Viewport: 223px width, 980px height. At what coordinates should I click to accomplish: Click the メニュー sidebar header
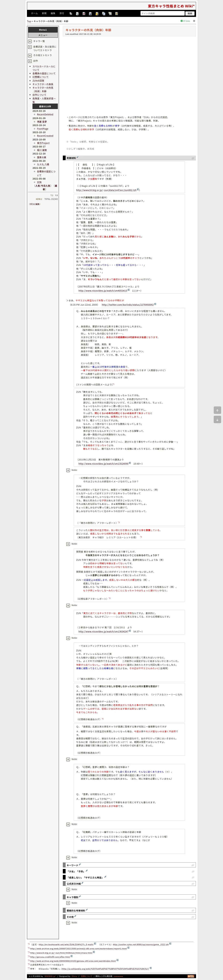pyautogui.click(x=43, y=35)
